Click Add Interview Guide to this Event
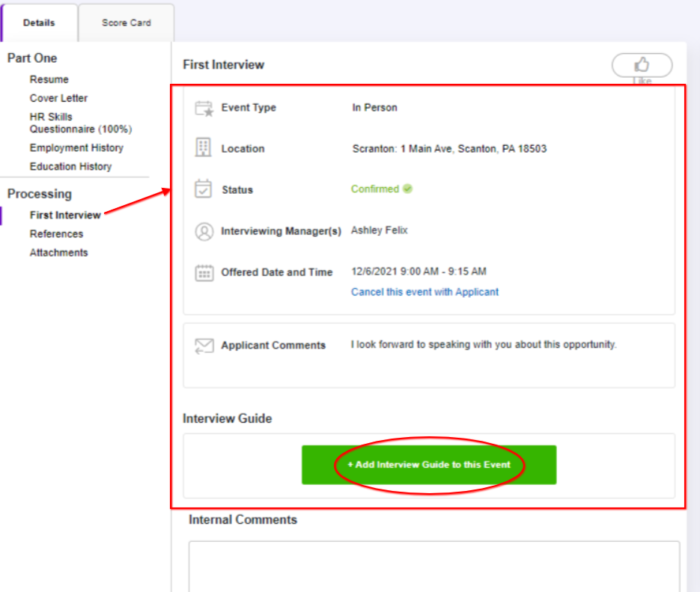Image resolution: width=700 pixels, height=592 pixels. 428,464
